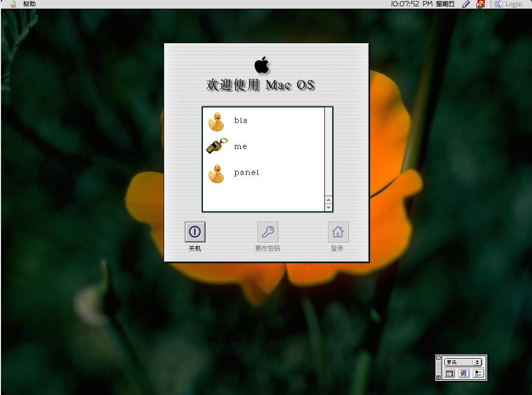Click the Shutdown power icon (关机)

click(x=195, y=231)
